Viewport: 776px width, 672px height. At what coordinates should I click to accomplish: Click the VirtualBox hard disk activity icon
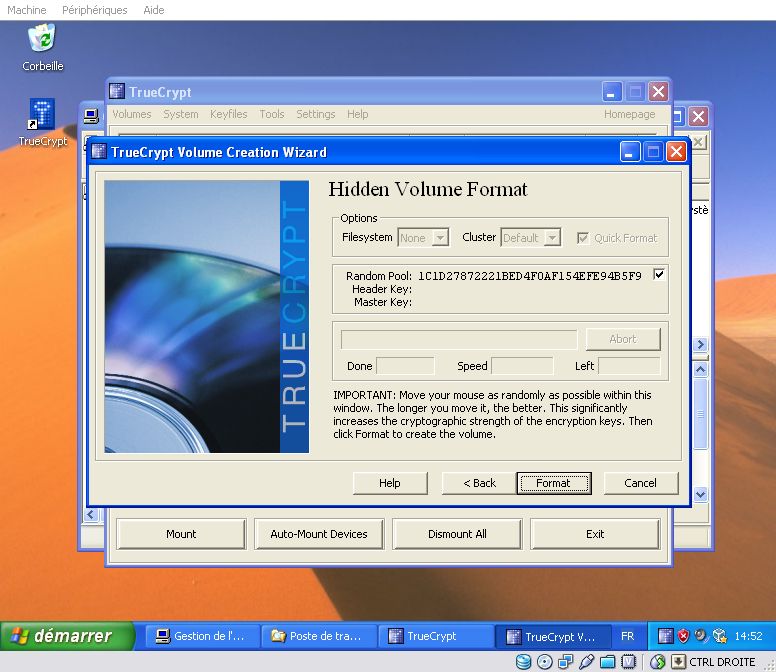pos(523,662)
